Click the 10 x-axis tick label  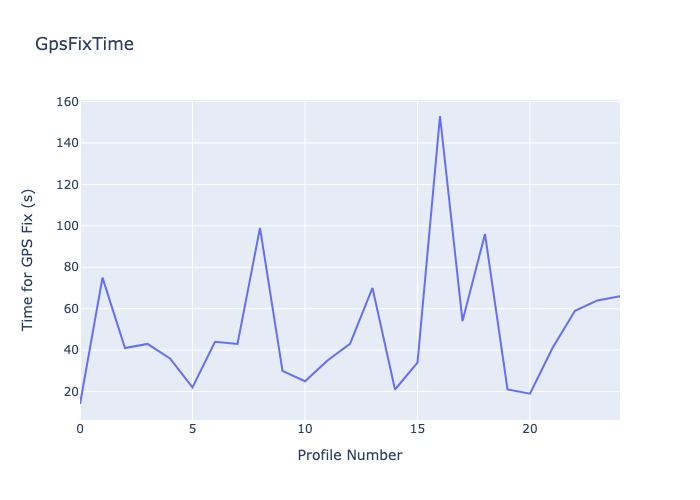pyautogui.click(x=305, y=429)
